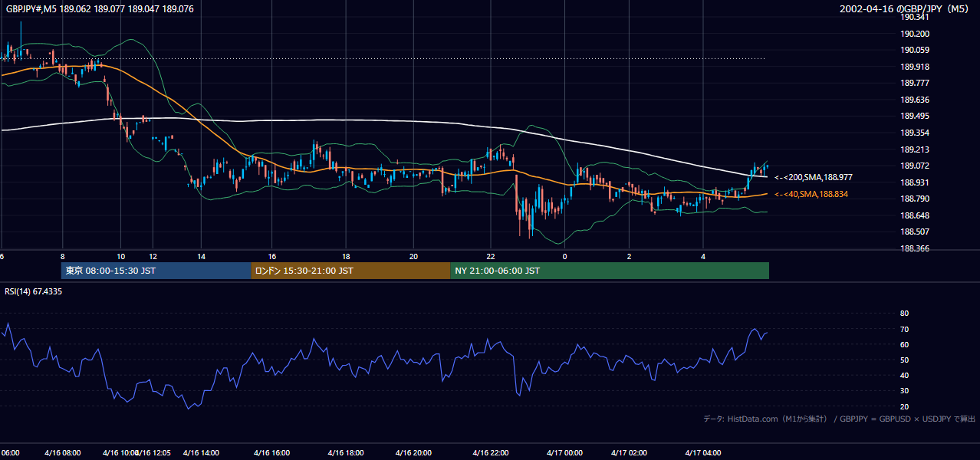Click the blue RSI indicator line
The height and width of the screenshot is (460, 980).
click(x=383, y=360)
